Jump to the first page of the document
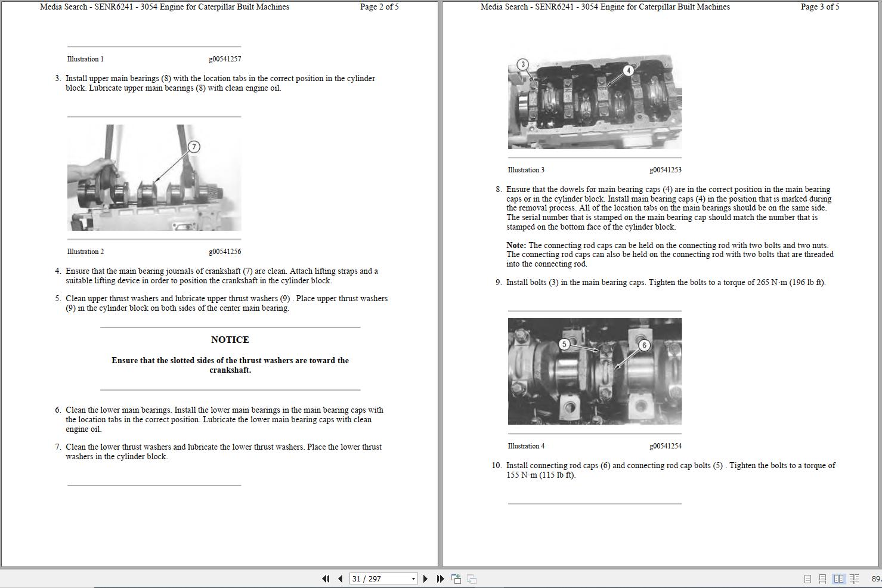 [x=326, y=578]
